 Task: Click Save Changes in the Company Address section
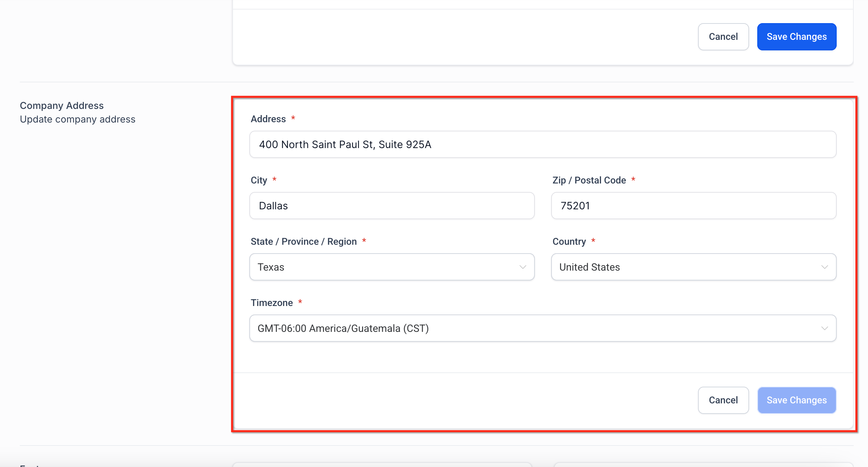click(x=796, y=400)
